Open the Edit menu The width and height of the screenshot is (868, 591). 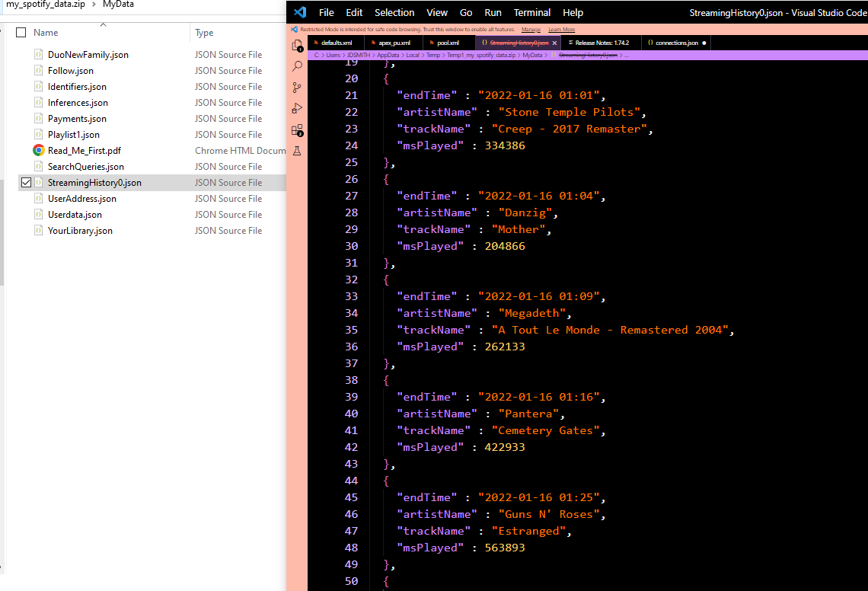click(354, 12)
